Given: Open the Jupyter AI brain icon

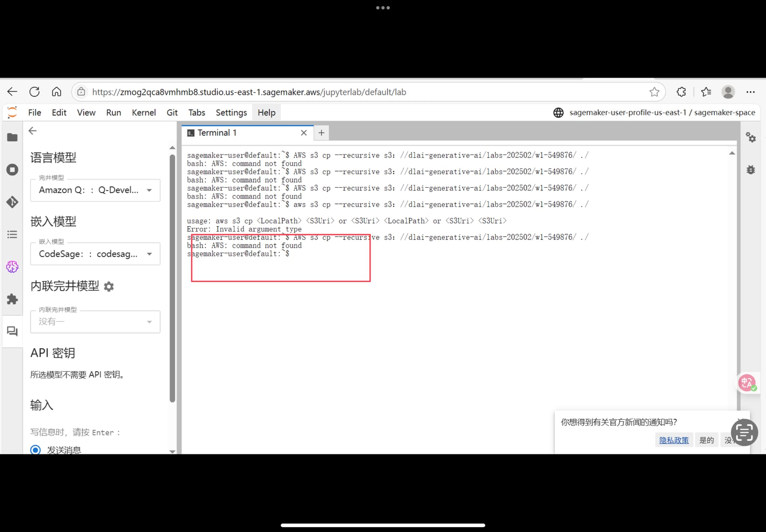Looking at the screenshot, I should pyautogui.click(x=12, y=267).
